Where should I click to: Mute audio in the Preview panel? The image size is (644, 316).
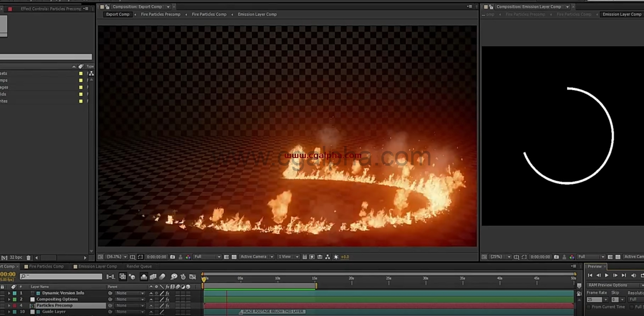click(633, 275)
